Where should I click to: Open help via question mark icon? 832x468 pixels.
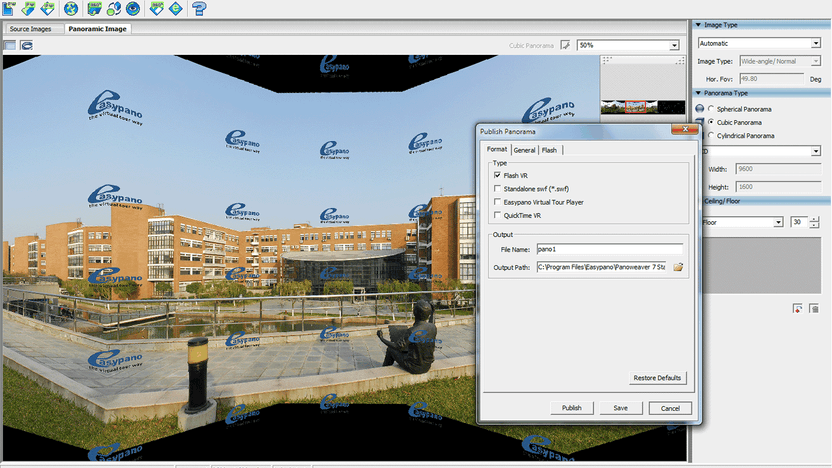click(x=199, y=8)
